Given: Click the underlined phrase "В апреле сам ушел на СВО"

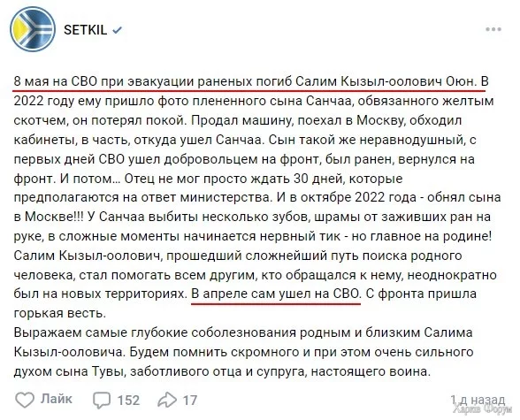Looking at the screenshot, I should pos(276,294).
